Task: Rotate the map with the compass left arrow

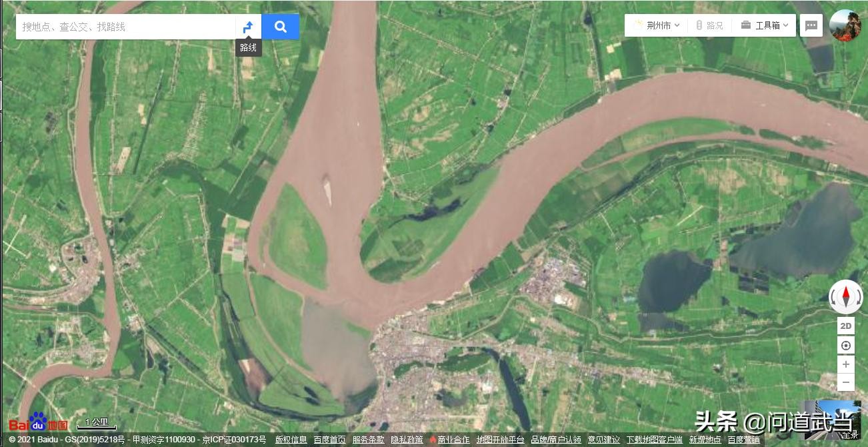Action: [x=833, y=297]
